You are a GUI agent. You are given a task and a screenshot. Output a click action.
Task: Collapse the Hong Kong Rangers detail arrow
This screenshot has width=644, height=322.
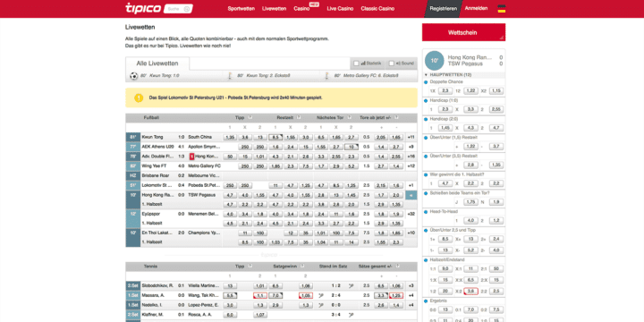(x=411, y=195)
